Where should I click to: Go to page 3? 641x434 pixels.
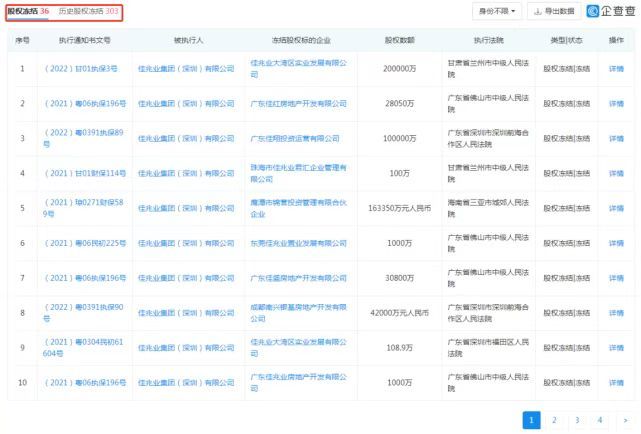(x=577, y=420)
